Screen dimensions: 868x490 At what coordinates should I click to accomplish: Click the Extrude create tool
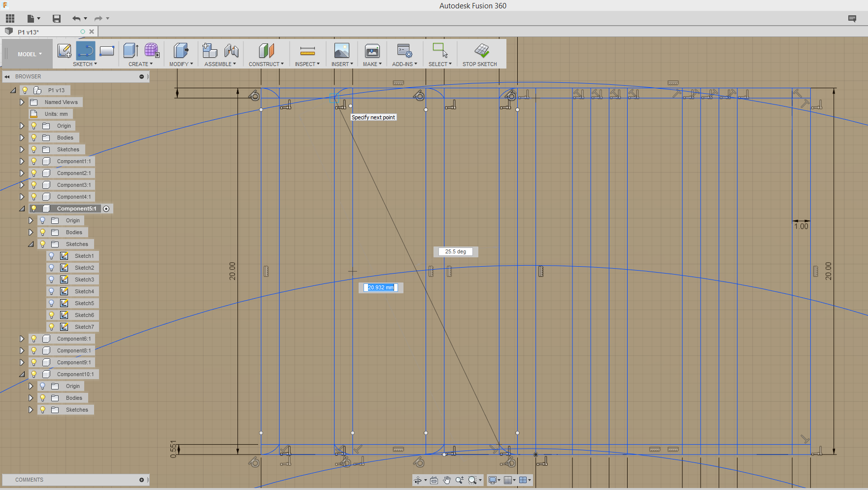pyautogui.click(x=131, y=50)
